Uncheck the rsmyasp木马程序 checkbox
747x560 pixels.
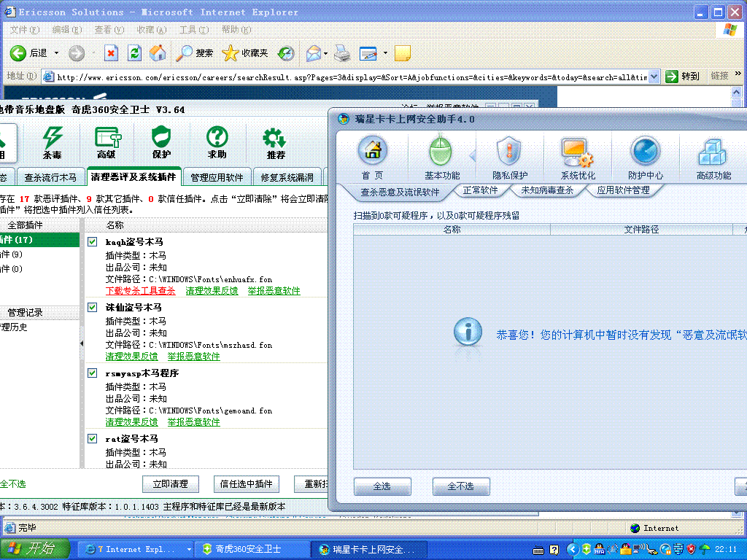pyautogui.click(x=93, y=373)
